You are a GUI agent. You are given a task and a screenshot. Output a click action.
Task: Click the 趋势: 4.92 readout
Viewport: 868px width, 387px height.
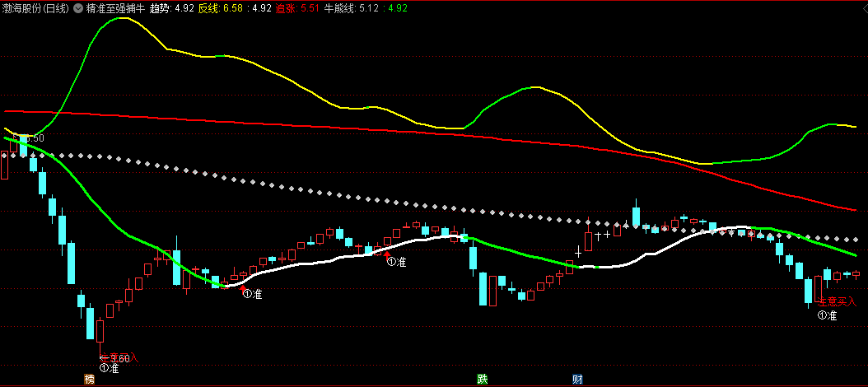[172, 8]
